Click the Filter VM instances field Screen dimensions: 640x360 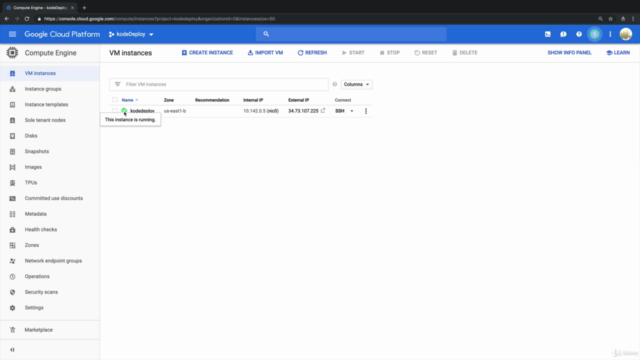point(219,84)
